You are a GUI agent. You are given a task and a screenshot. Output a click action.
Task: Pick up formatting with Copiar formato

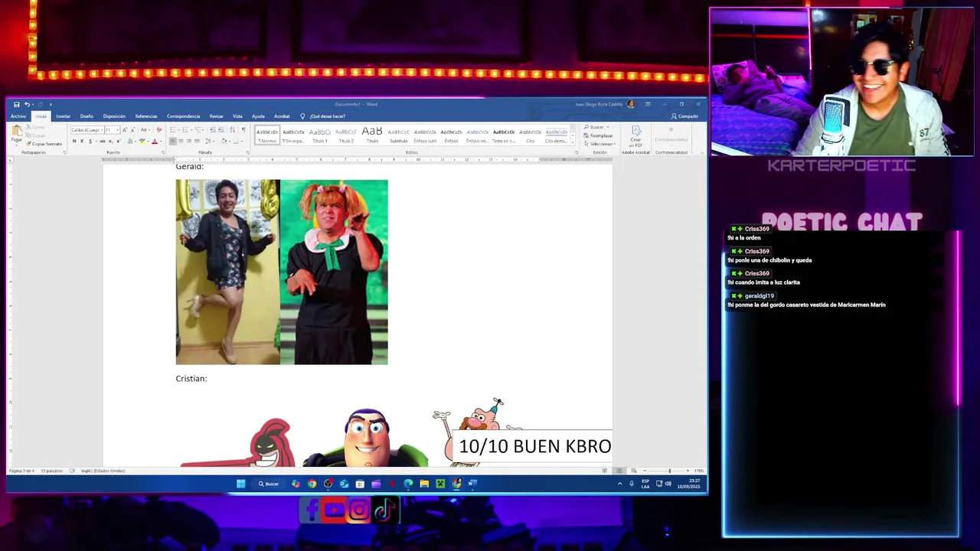pyautogui.click(x=44, y=144)
